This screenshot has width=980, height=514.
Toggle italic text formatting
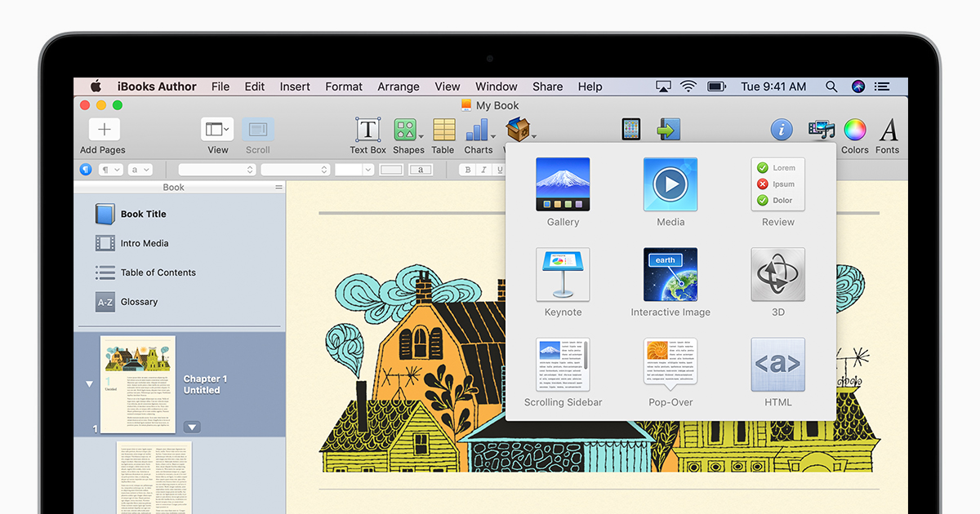(483, 170)
